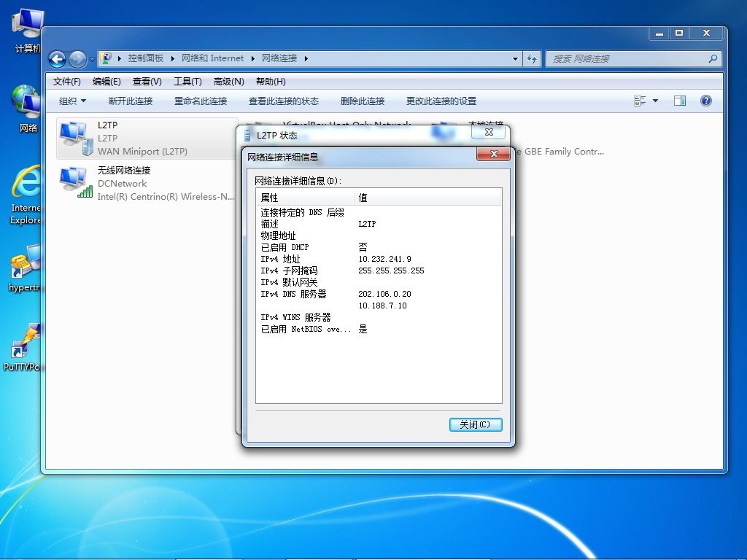Click the 计算机 desktop icon

pyautogui.click(x=27, y=31)
